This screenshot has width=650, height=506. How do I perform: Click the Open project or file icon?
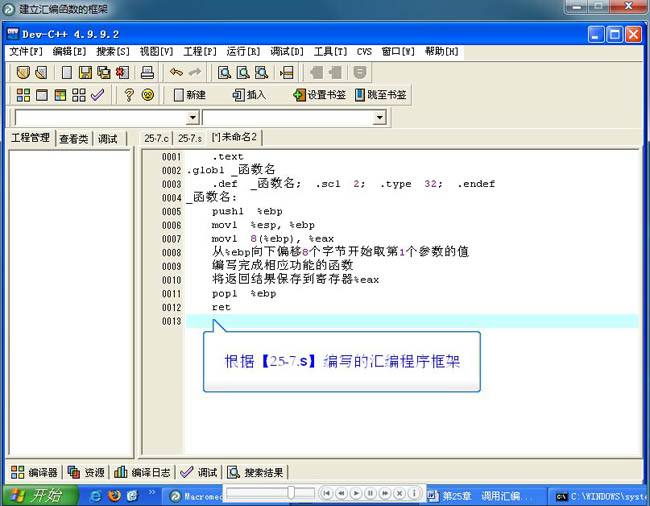pos(41,73)
